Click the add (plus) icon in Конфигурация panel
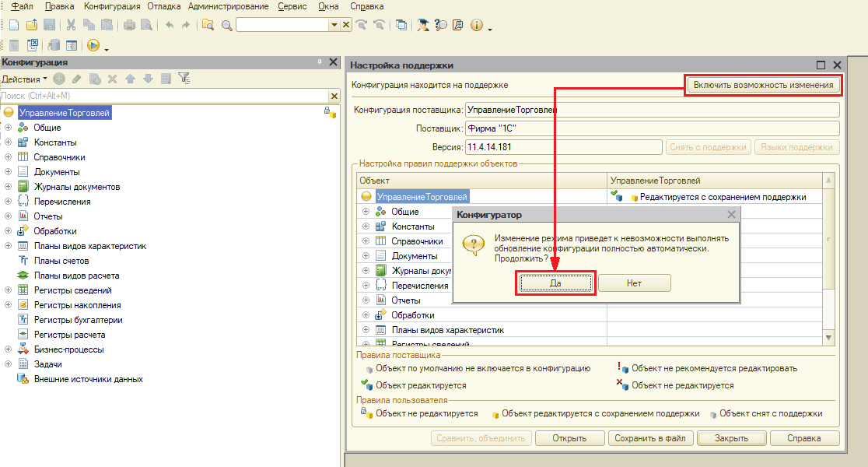Viewport: 868px width, 467px height. pyautogui.click(x=59, y=79)
